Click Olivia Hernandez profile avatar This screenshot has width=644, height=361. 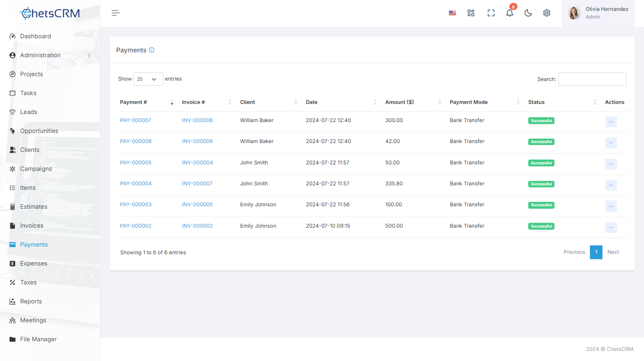(574, 13)
